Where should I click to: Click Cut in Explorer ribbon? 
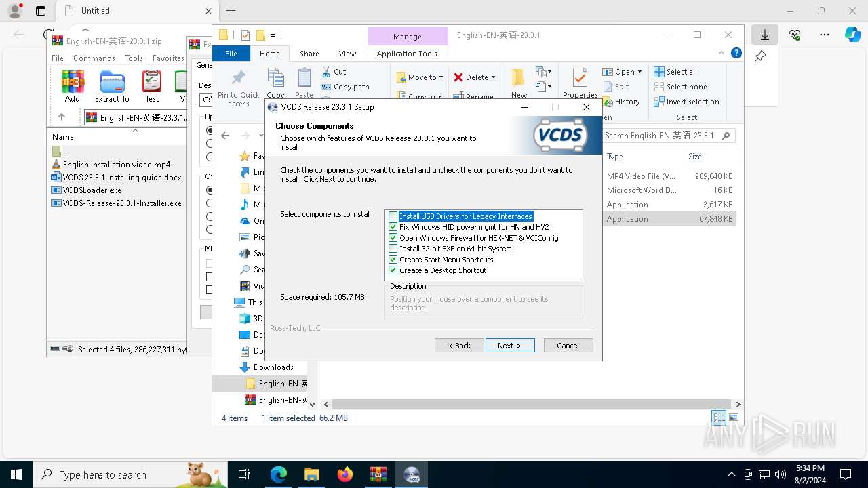coord(334,72)
